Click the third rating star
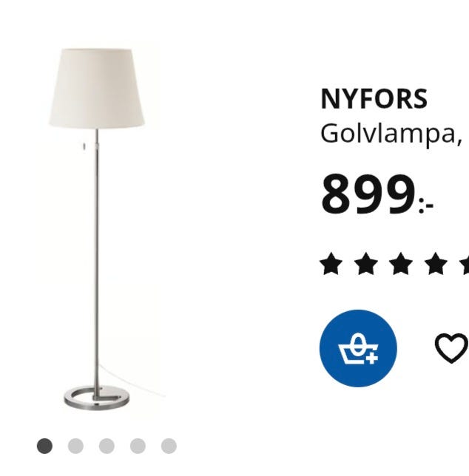 (401, 264)
